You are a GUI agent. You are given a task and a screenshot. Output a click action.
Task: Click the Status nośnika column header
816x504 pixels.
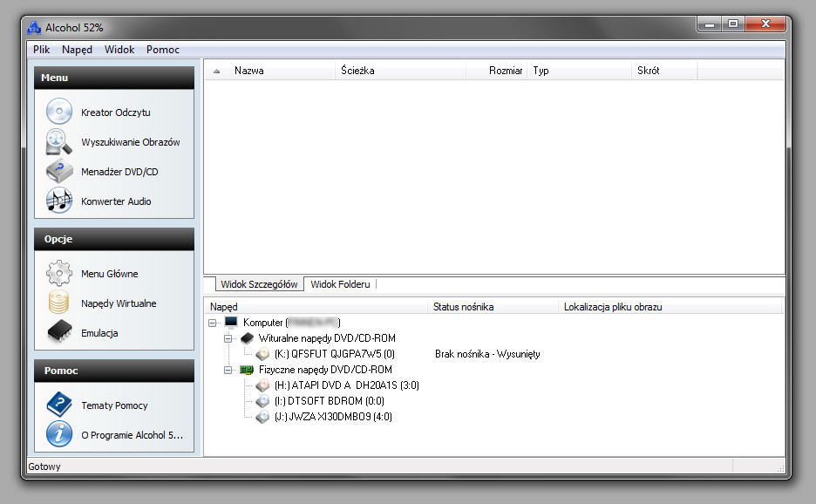click(493, 307)
